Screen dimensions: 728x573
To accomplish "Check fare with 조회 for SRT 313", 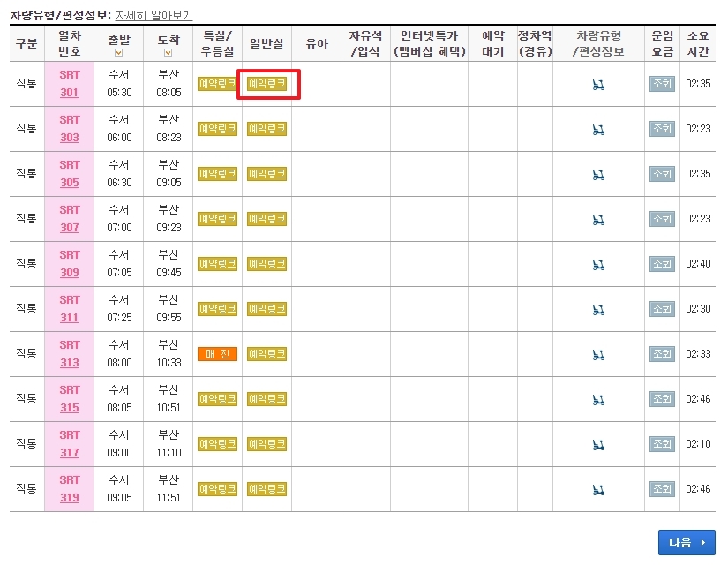I will tap(662, 354).
